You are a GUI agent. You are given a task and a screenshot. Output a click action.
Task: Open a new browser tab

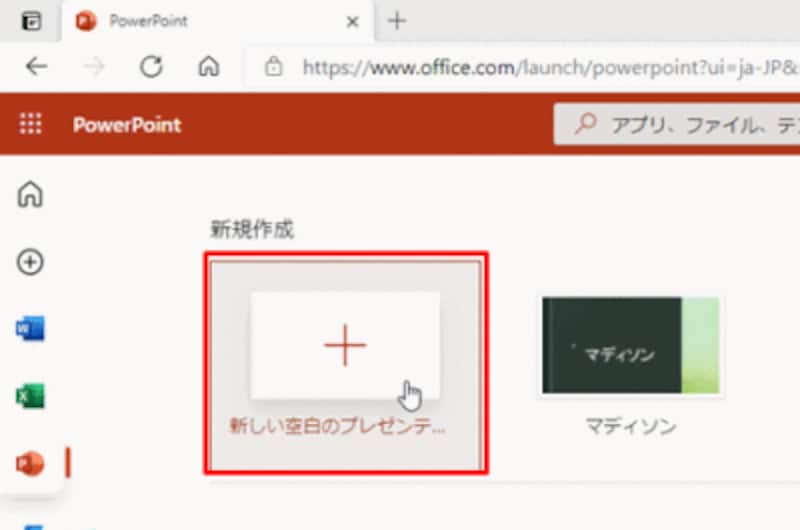point(396,21)
